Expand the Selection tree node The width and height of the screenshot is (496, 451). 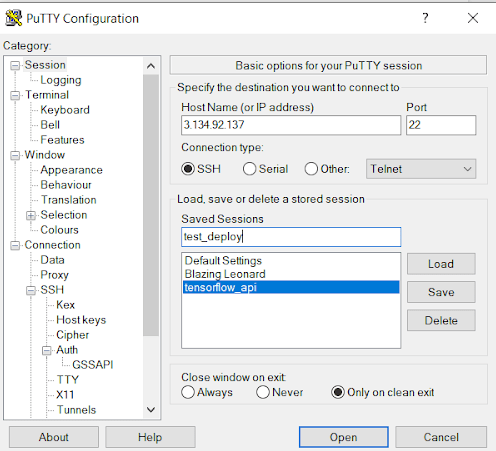point(31,215)
